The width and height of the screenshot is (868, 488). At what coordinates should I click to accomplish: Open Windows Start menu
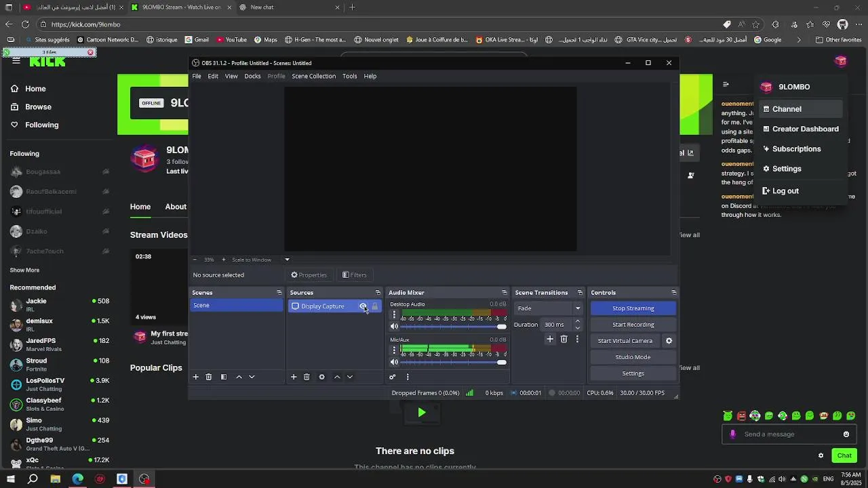[x=10, y=479]
